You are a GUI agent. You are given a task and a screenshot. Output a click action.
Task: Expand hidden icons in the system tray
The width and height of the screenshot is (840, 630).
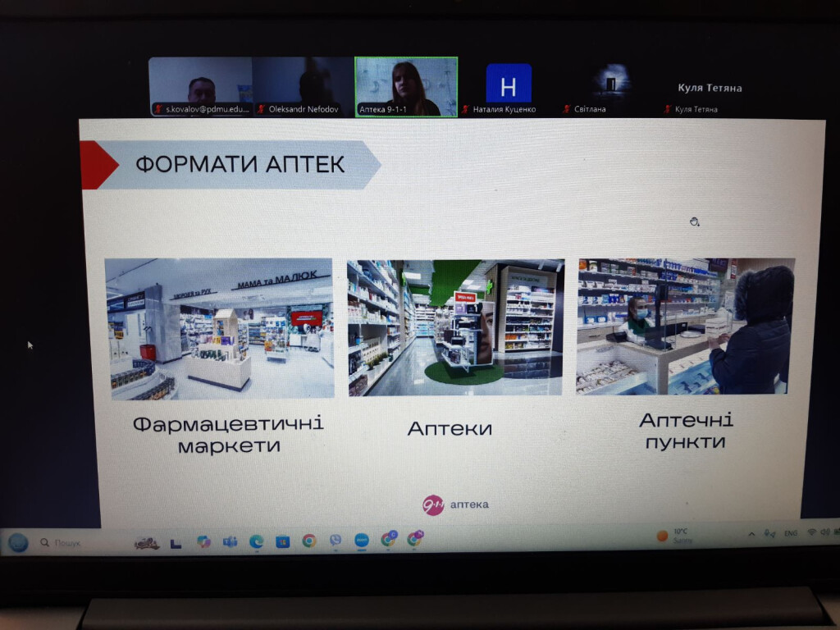751,533
